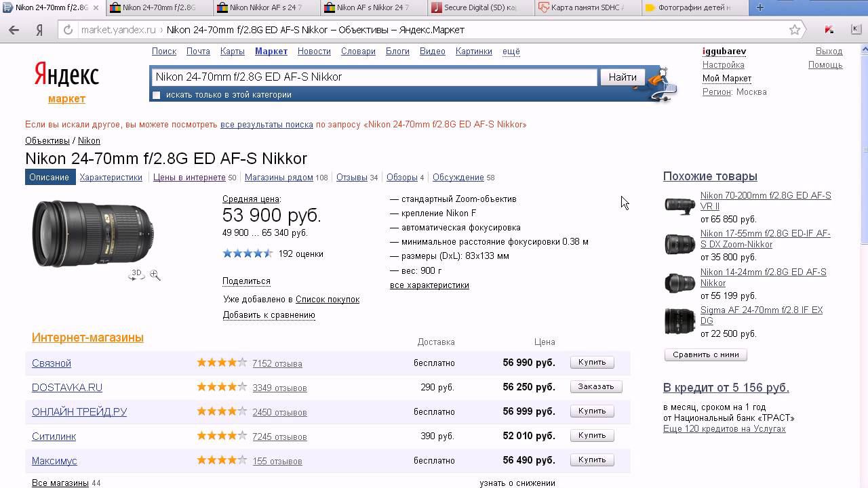
Task: Open the 'Характеристики' product tab
Action: point(111,178)
